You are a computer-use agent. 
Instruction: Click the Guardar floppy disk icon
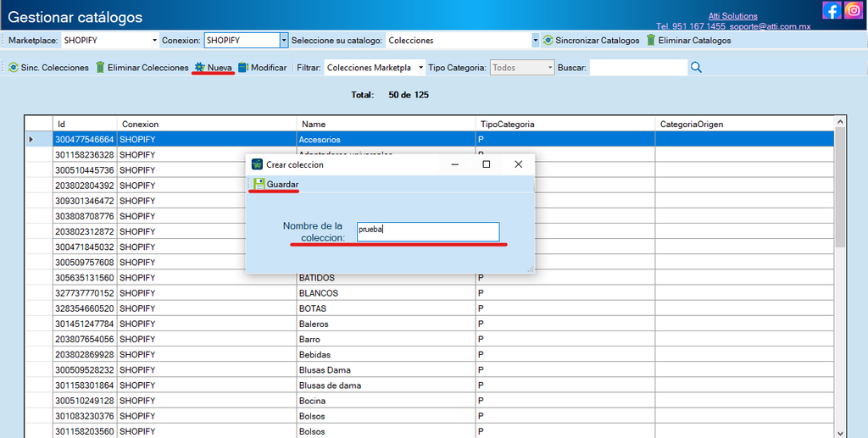[x=259, y=184]
